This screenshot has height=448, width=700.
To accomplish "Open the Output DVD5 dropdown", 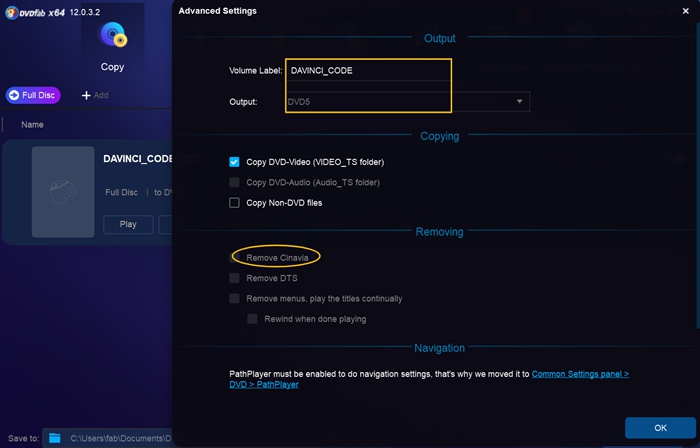I will point(407,102).
